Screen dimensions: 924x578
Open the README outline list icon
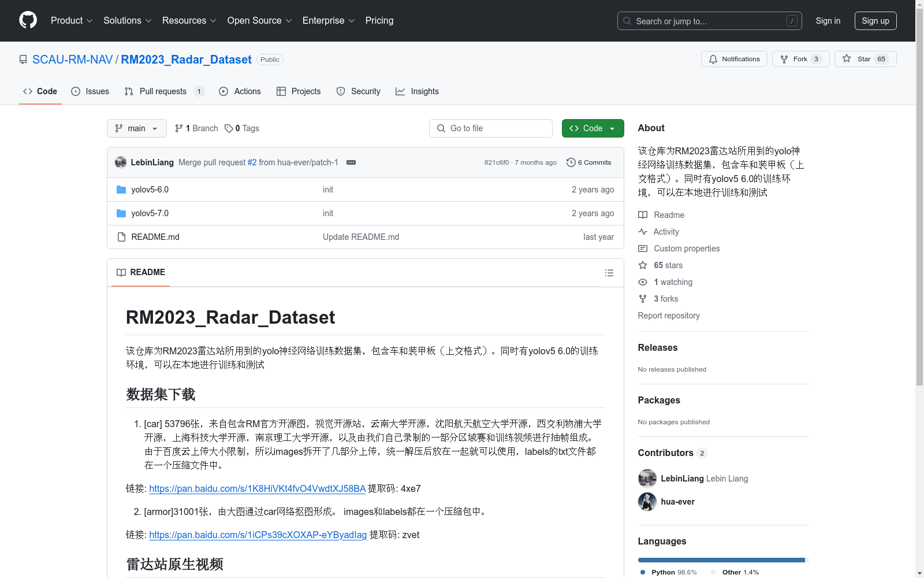click(609, 272)
